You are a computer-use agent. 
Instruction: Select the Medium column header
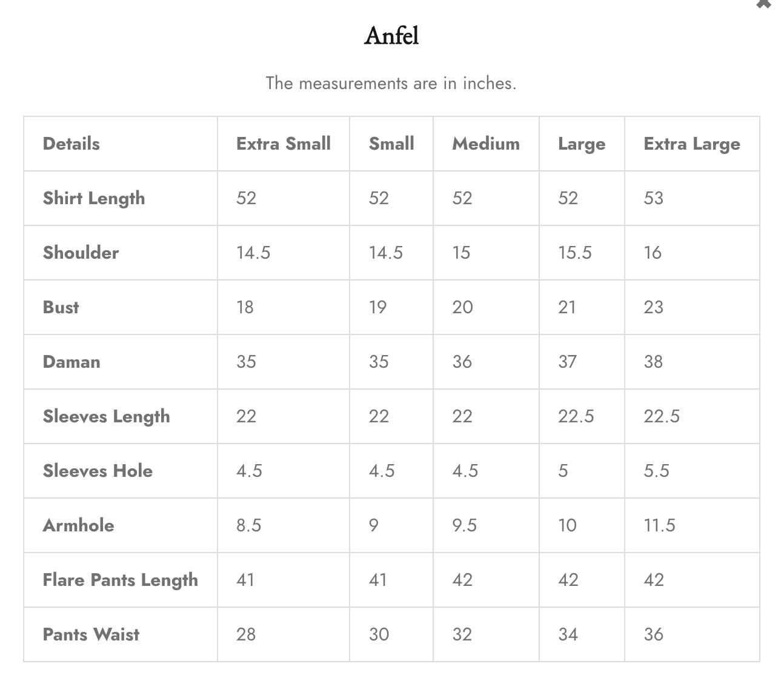486,144
